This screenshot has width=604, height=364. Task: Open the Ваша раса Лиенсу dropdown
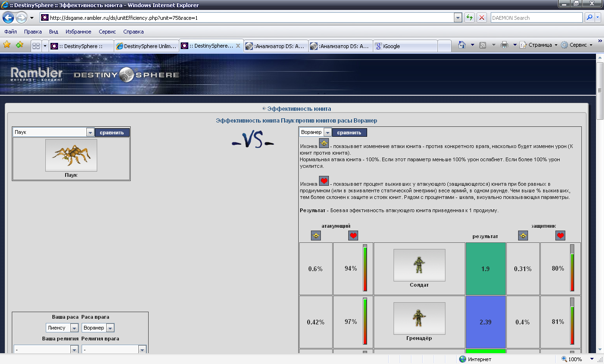[x=74, y=328]
